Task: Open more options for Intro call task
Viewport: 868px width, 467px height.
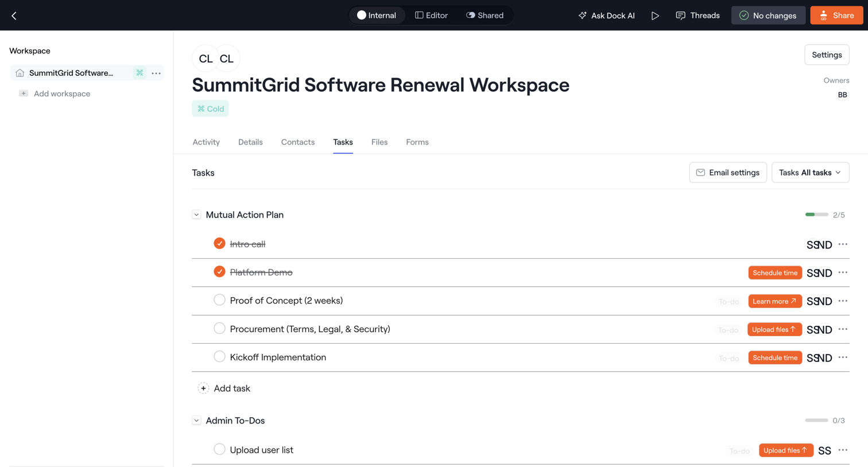Action: point(843,244)
